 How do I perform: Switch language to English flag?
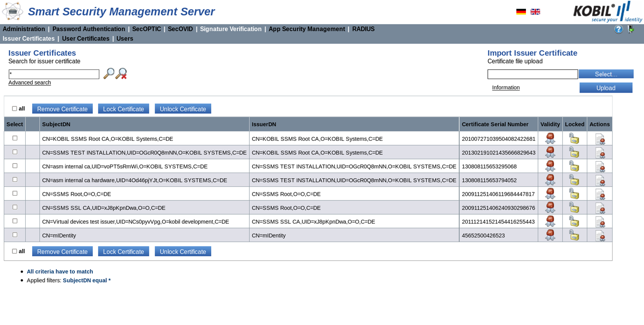click(x=535, y=12)
